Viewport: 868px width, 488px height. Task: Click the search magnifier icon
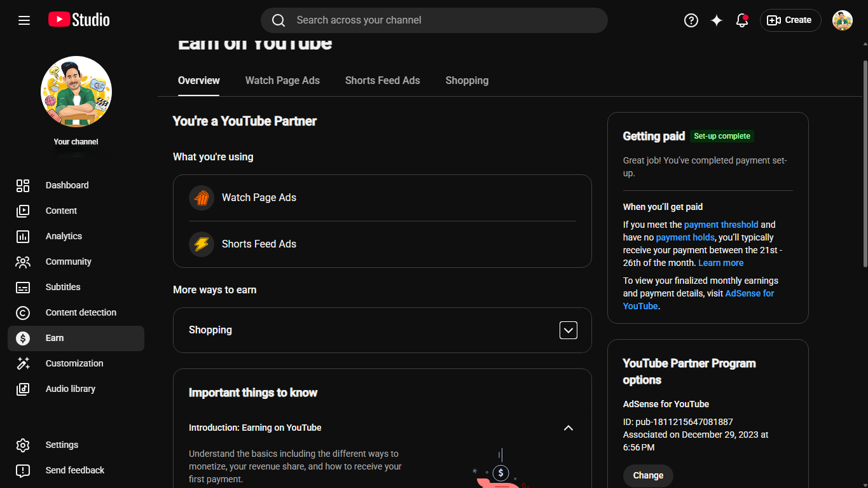point(279,20)
